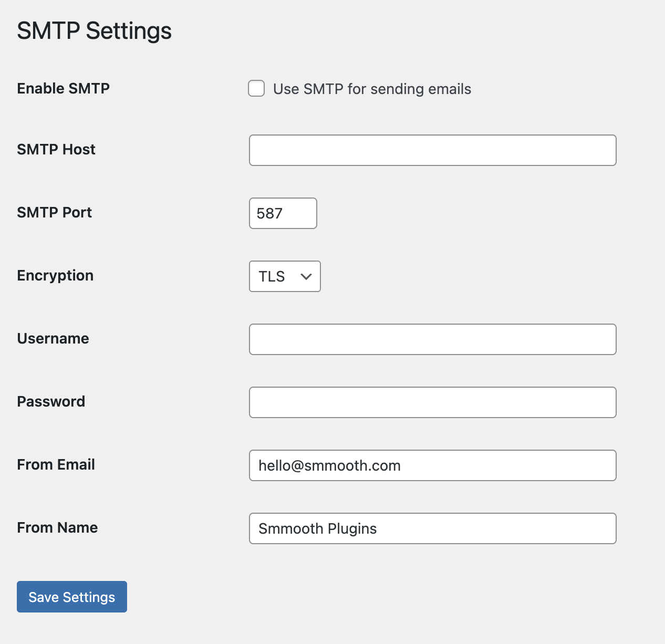This screenshot has height=644, width=665.
Task: Click the 'Password' label
Action: pyautogui.click(x=51, y=401)
